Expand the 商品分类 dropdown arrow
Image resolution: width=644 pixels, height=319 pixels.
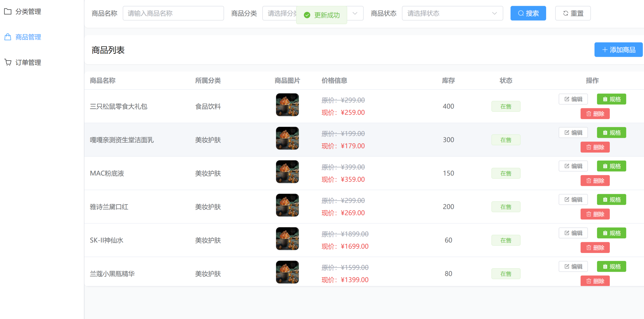(x=355, y=13)
